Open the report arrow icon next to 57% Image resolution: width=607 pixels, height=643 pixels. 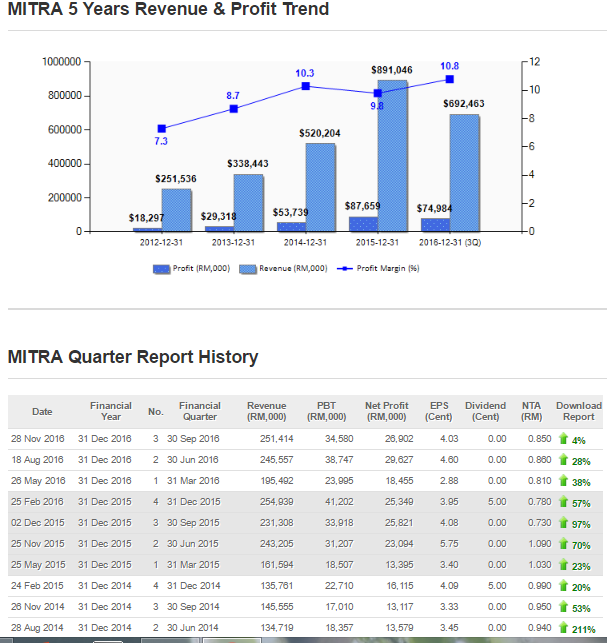[x=563, y=502]
